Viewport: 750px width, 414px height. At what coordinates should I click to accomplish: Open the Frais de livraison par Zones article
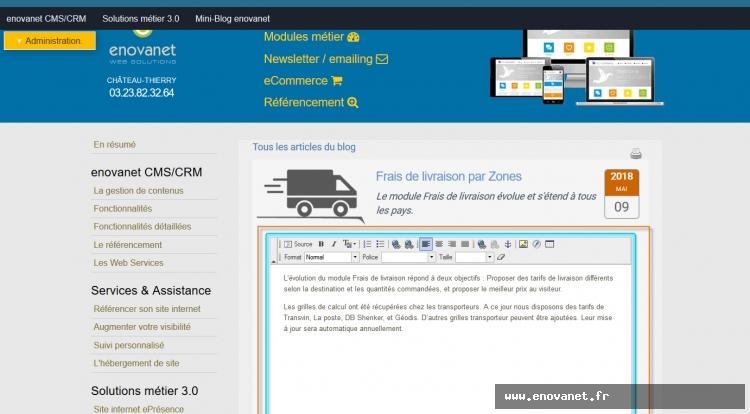(x=448, y=176)
